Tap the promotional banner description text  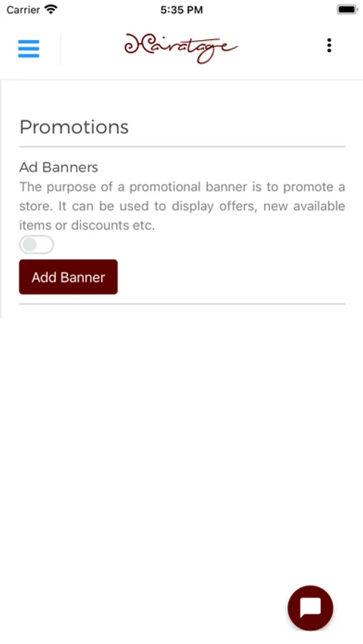[x=182, y=206]
